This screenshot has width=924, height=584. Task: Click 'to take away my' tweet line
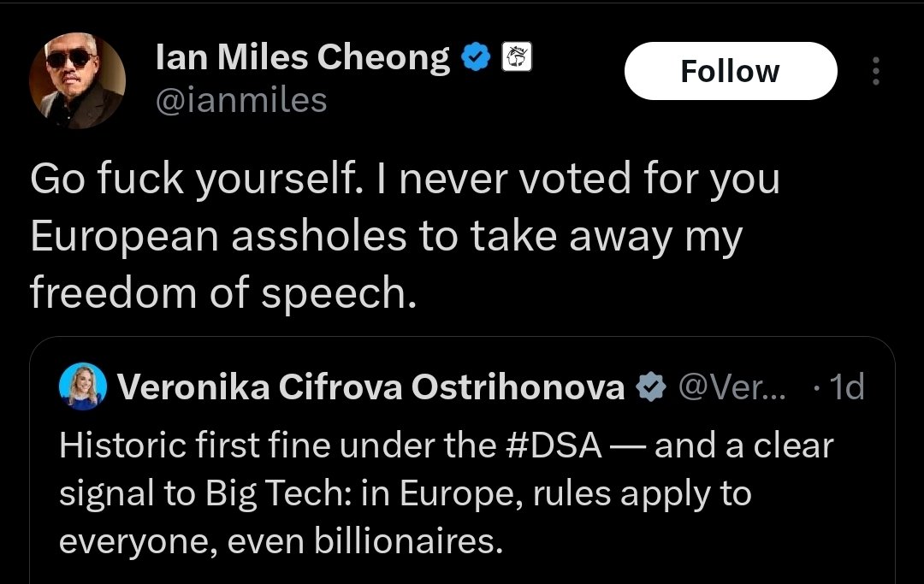click(x=580, y=236)
